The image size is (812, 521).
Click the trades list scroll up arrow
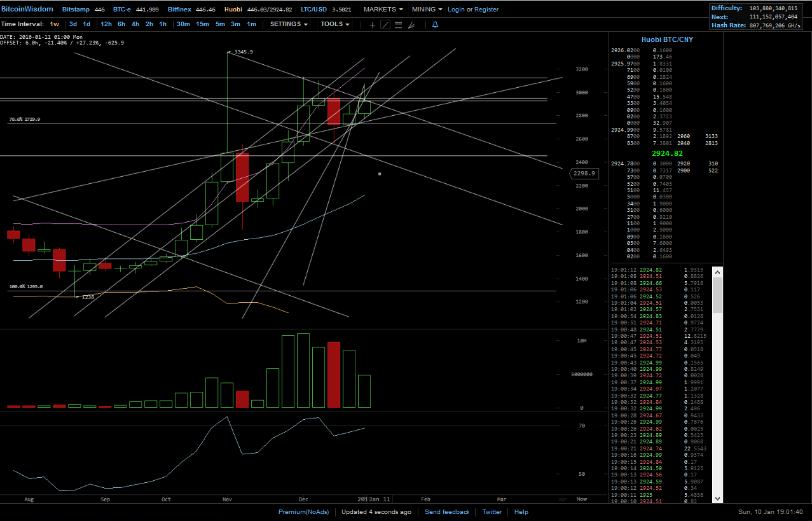coord(718,272)
